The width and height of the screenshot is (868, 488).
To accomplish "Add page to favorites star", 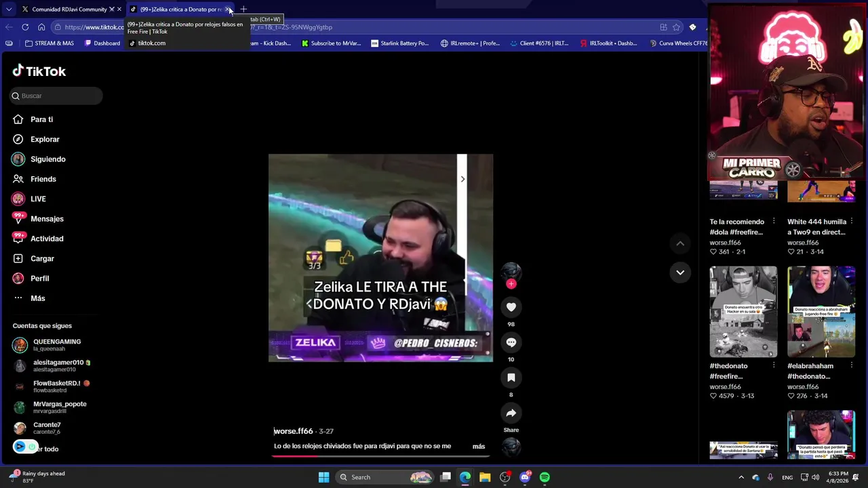I will tap(676, 27).
